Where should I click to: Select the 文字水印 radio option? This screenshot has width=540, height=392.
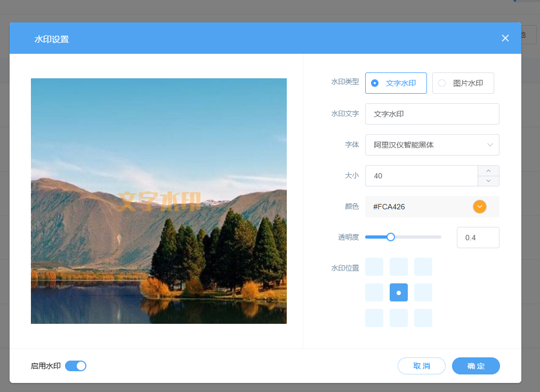click(396, 83)
